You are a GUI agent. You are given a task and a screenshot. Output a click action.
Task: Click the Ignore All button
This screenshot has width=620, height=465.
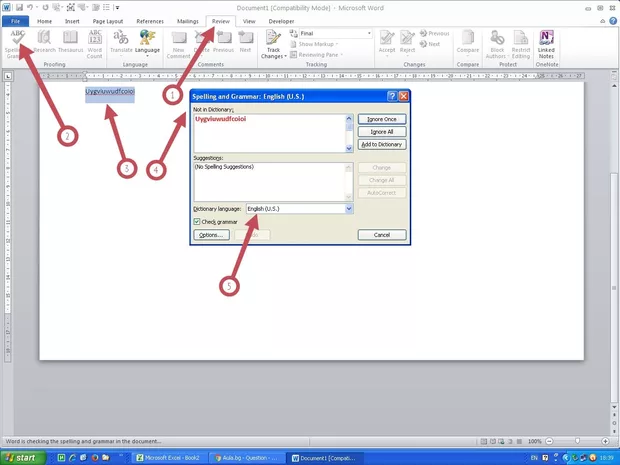382,132
